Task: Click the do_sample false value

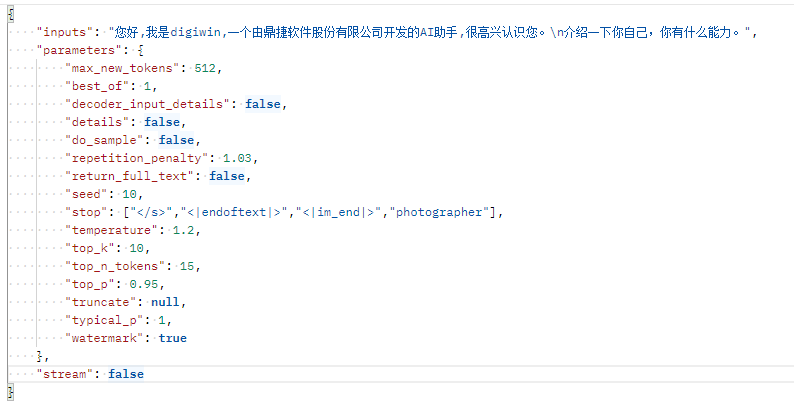Action: click(x=176, y=140)
